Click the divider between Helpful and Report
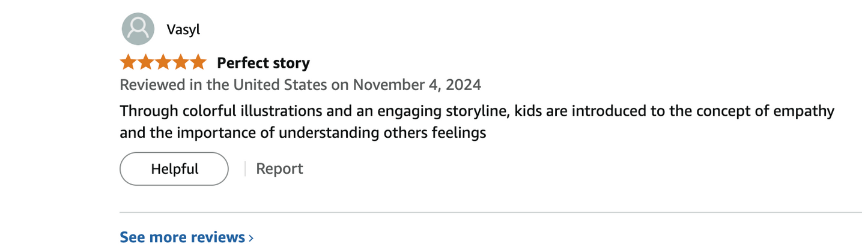 click(x=245, y=169)
